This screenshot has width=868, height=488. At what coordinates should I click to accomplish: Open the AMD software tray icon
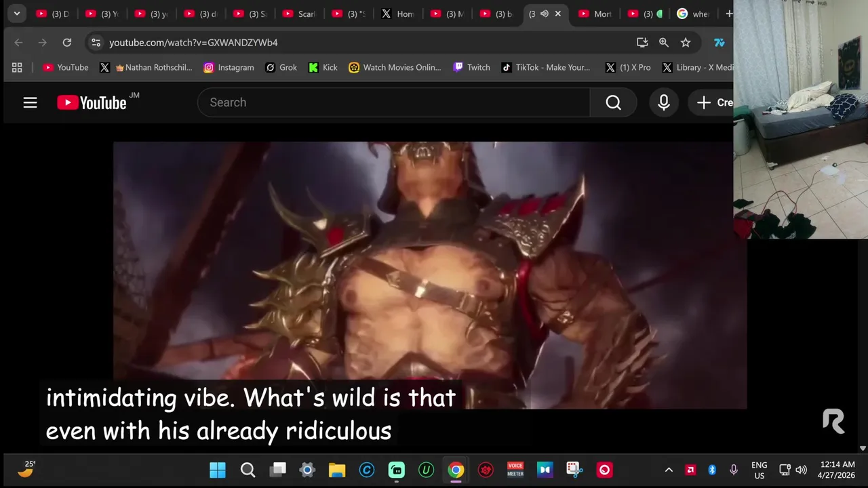(690, 470)
